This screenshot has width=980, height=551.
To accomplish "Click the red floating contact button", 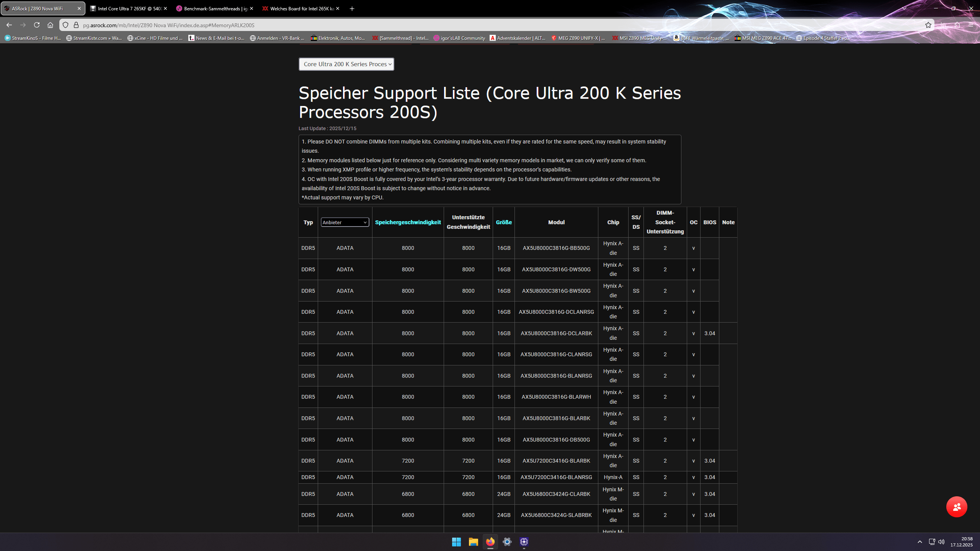I will [x=956, y=507].
